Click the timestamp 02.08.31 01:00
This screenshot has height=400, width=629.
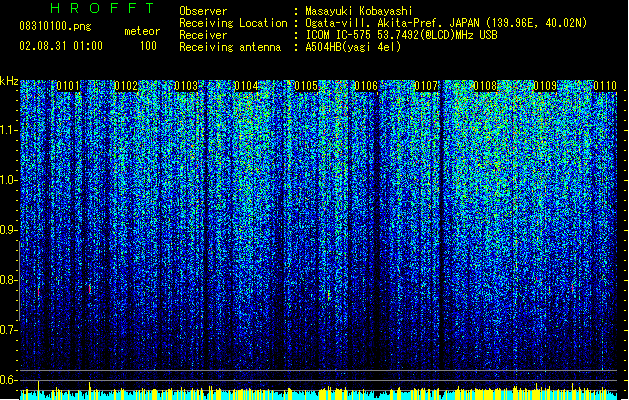(x=61, y=46)
